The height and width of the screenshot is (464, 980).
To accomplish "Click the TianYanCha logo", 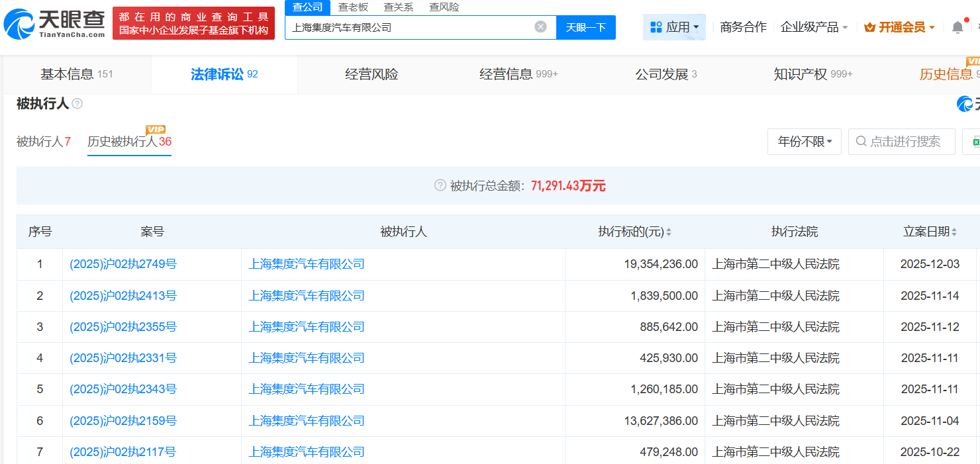I will click(x=54, y=23).
